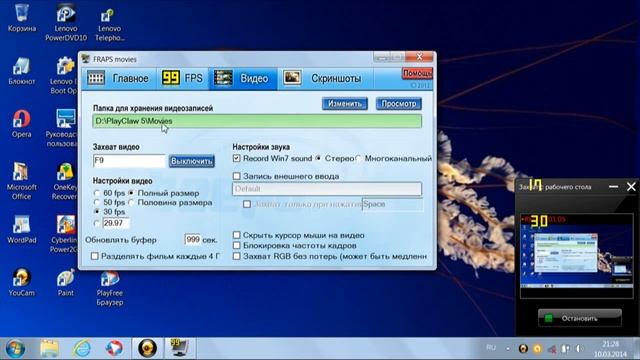Open File Explorer from taskbar
Image resolution: width=640 pixels, height=360 pixels.
click(x=49, y=349)
